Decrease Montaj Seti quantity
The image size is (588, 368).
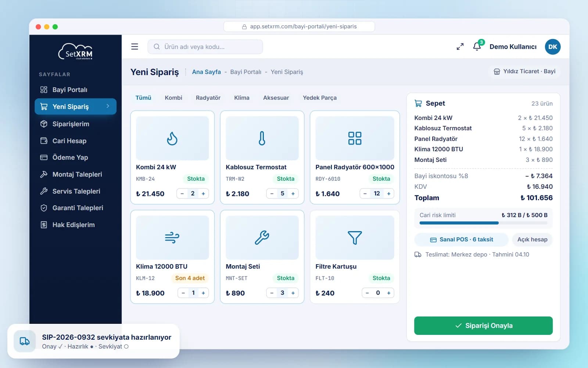click(272, 293)
